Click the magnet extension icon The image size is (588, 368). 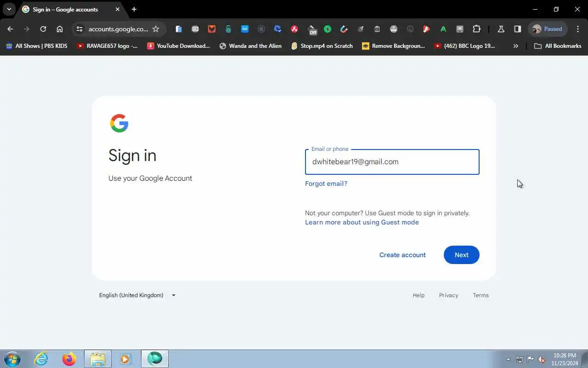[x=344, y=29]
